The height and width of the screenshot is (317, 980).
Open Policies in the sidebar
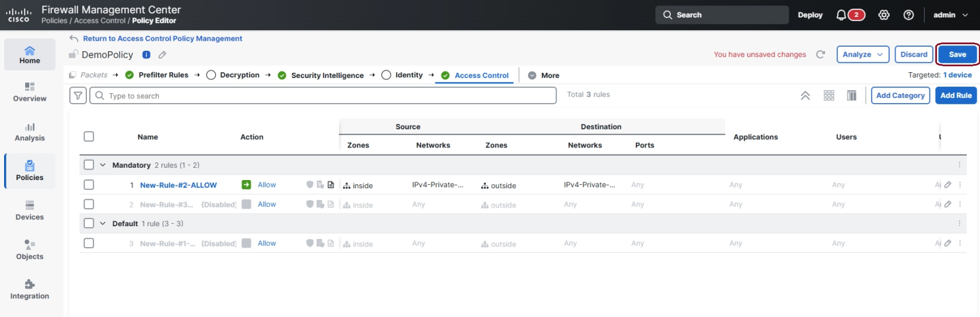tap(30, 171)
